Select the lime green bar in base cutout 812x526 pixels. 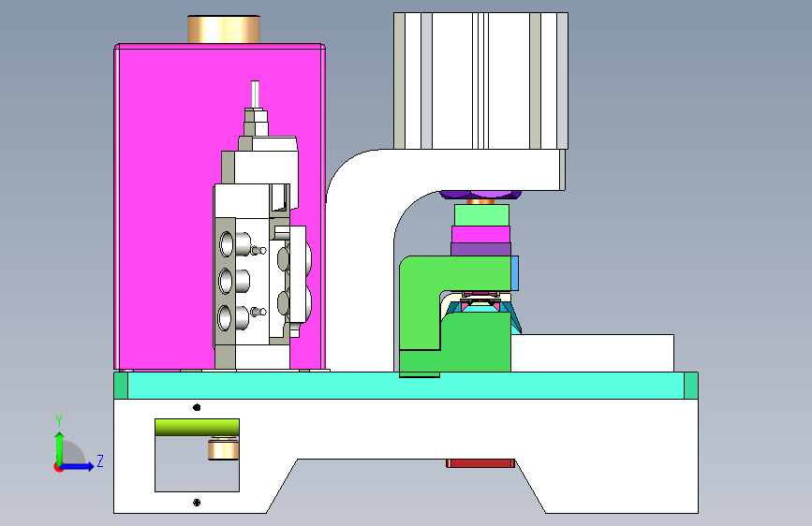click(x=197, y=427)
